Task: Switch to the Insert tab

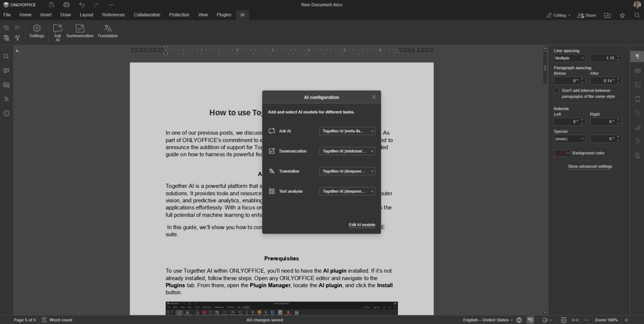Action: pyautogui.click(x=46, y=15)
